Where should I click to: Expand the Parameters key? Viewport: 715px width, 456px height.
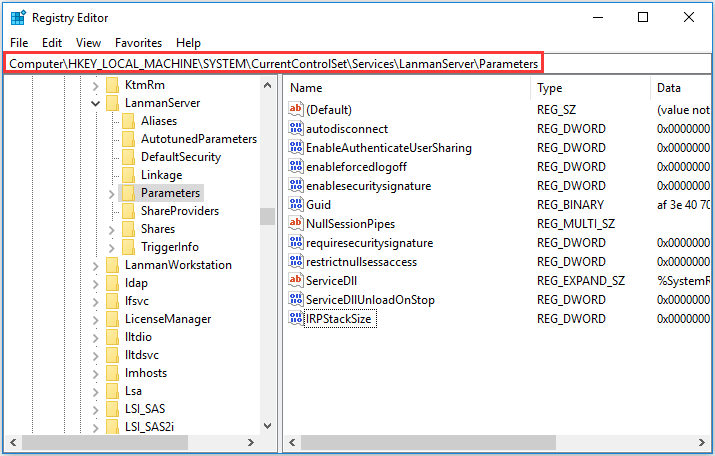(x=112, y=194)
